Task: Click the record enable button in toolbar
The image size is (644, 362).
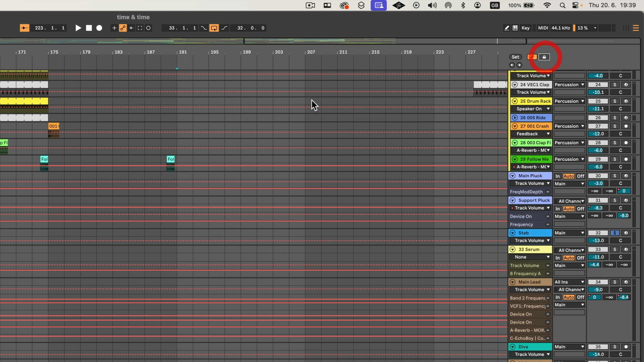Action: pyautogui.click(x=99, y=28)
